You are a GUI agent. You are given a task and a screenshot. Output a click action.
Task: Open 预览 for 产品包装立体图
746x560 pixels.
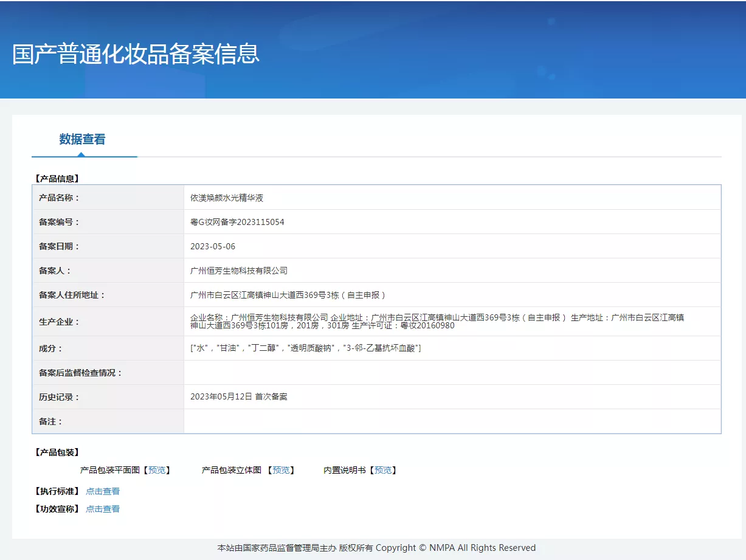[x=281, y=470]
